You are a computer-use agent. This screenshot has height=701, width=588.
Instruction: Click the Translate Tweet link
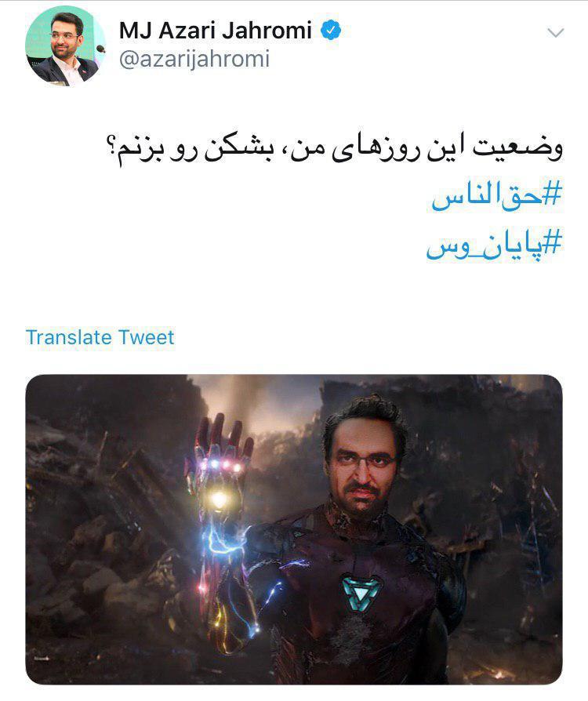100,337
